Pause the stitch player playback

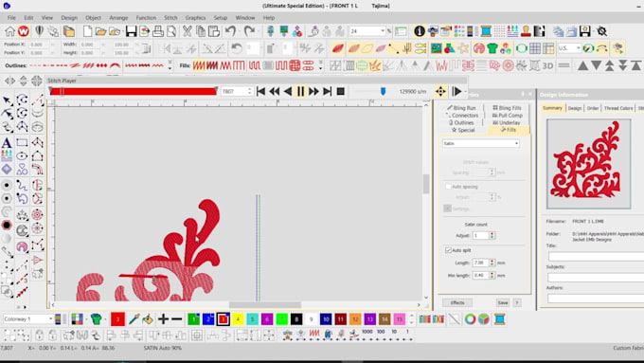click(x=300, y=91)
